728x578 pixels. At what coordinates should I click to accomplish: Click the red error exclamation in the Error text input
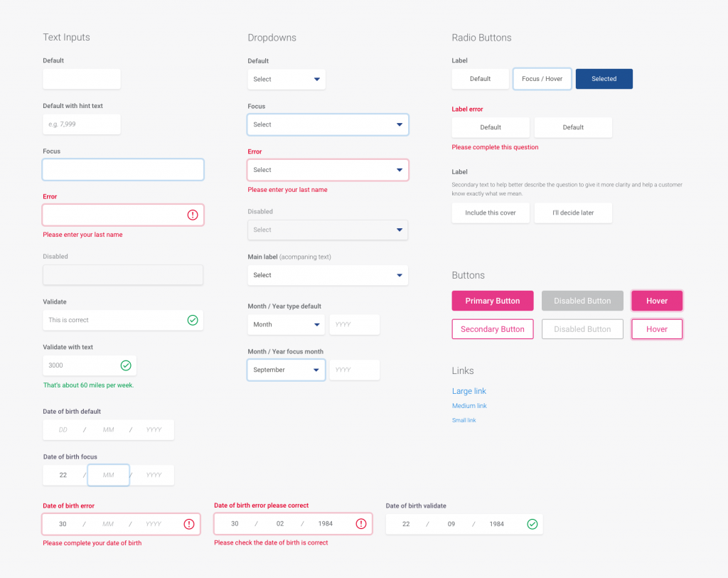tap(192, 214)
